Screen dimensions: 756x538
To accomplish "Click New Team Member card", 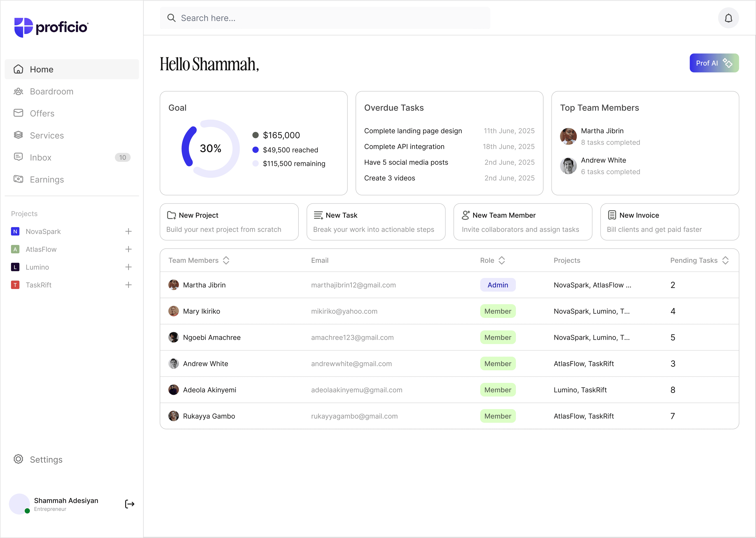I will coord(523,222).
